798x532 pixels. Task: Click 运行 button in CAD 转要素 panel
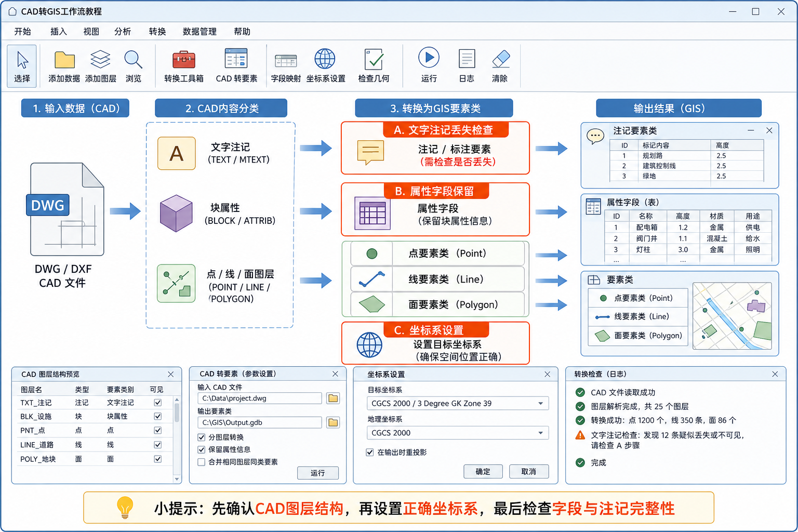318,473
